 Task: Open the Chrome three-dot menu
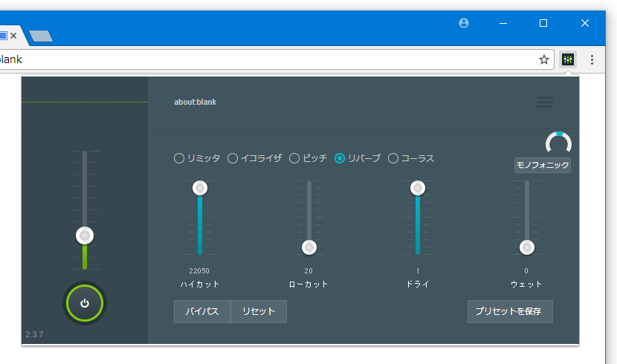point(592,59)
